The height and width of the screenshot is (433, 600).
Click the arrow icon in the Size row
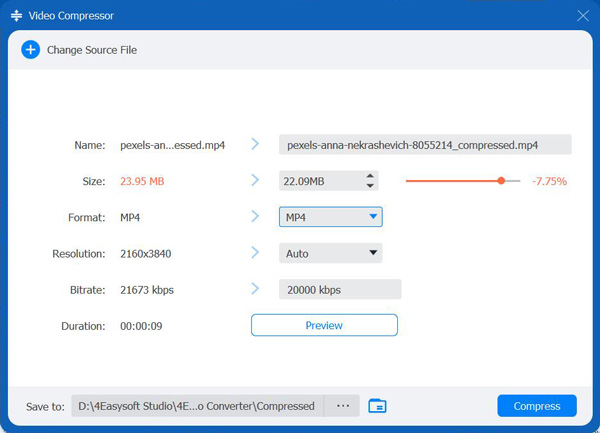pos(255,180)
